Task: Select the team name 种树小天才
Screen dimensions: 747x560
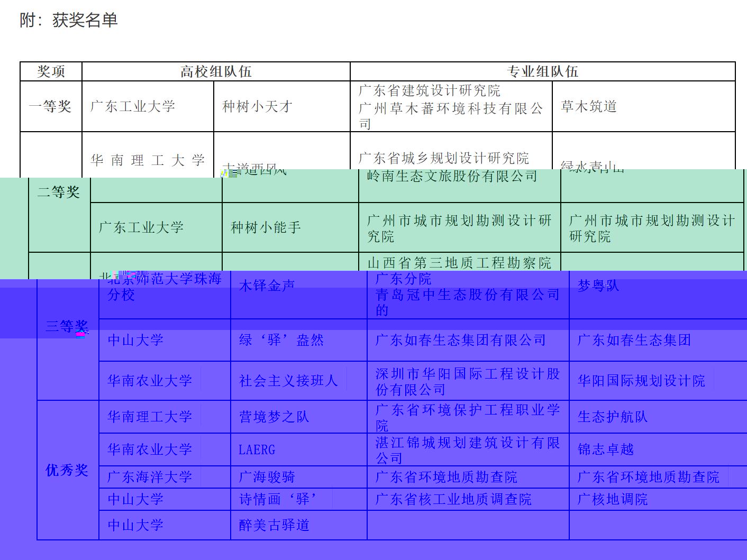Action: 258,106
